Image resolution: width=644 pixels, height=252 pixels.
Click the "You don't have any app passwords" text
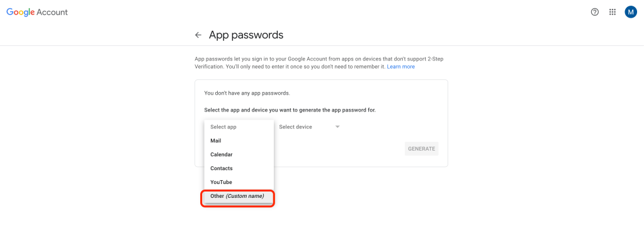pos(247,93)
